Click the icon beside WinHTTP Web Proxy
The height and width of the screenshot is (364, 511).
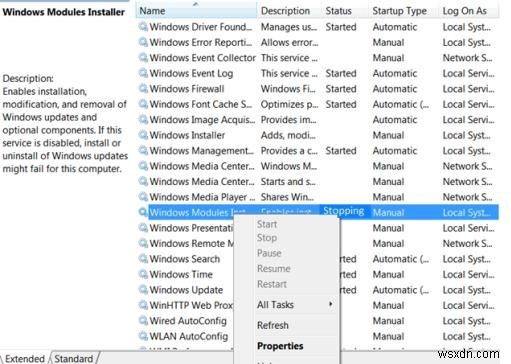[143, 305]
